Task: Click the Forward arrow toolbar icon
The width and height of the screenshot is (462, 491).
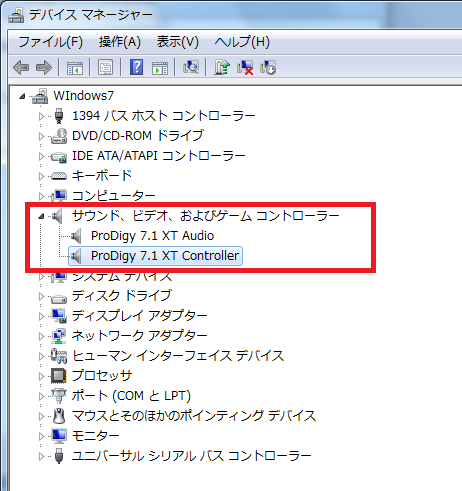Action: click(x=44, y=68)
